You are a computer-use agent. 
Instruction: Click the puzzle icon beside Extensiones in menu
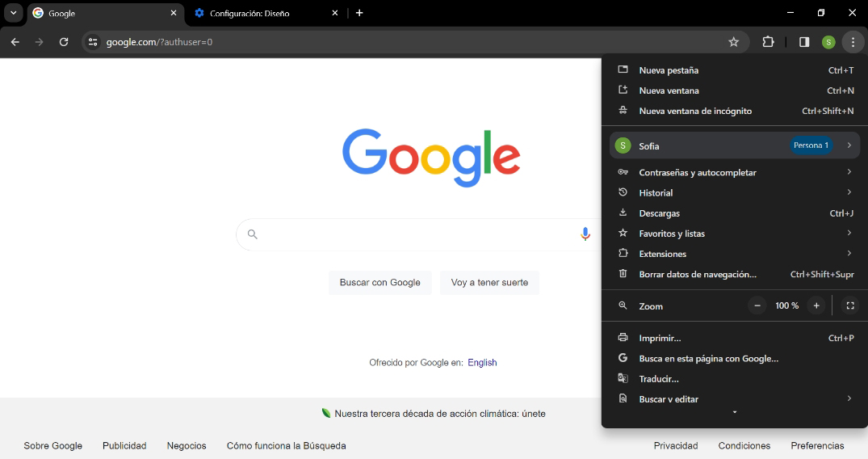tap(623, 253)
